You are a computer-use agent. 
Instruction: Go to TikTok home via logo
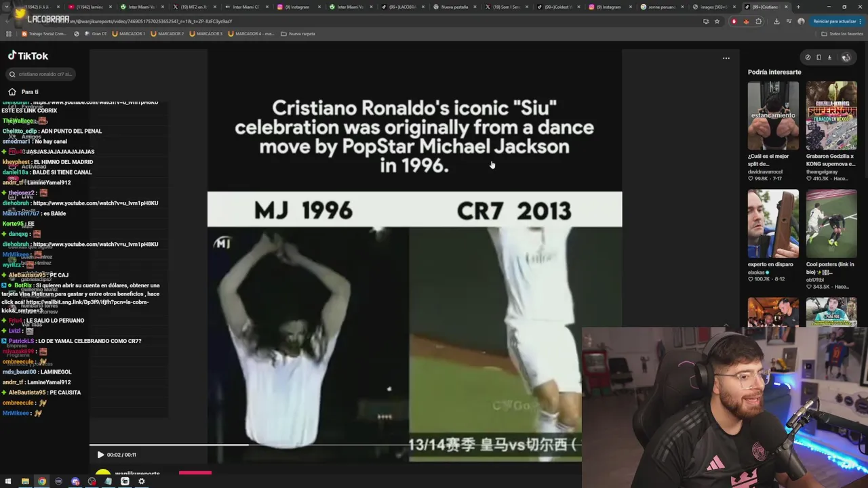tap(28, 56)
